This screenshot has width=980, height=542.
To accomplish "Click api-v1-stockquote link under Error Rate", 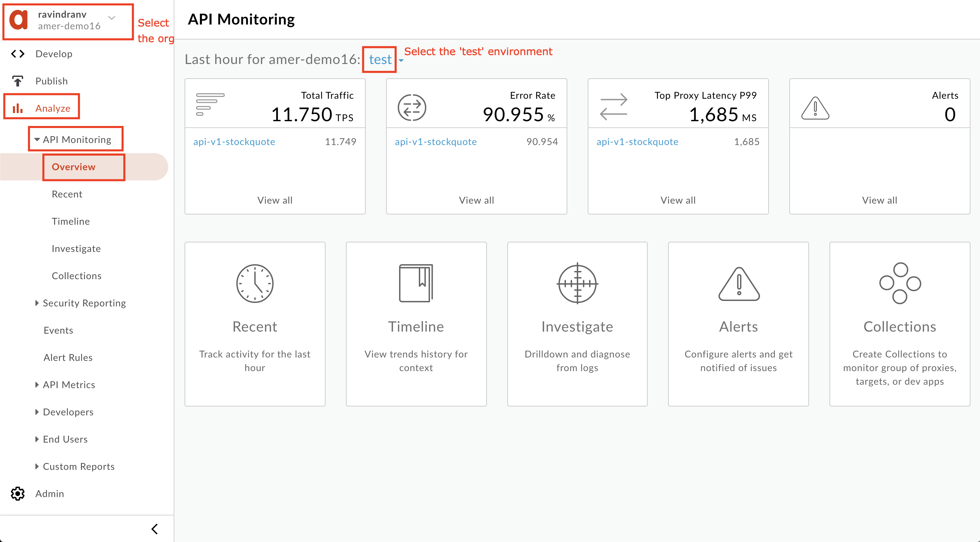I will (436, 142).
